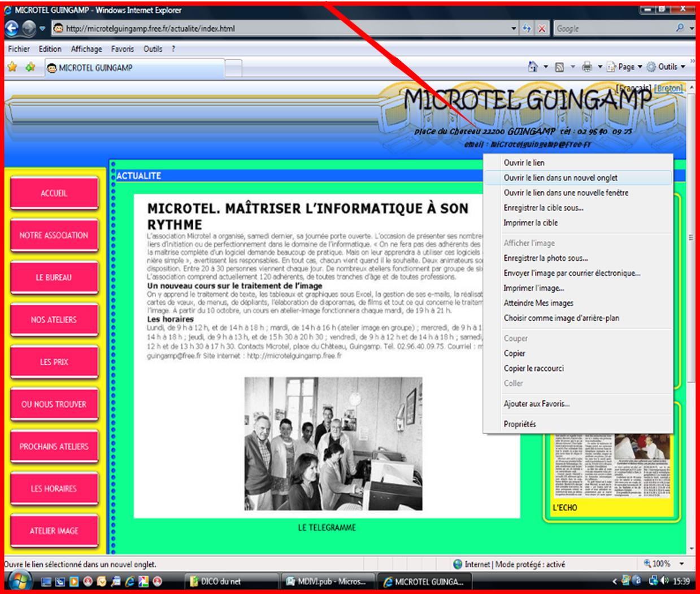Go to Home page via house icon

533,67
